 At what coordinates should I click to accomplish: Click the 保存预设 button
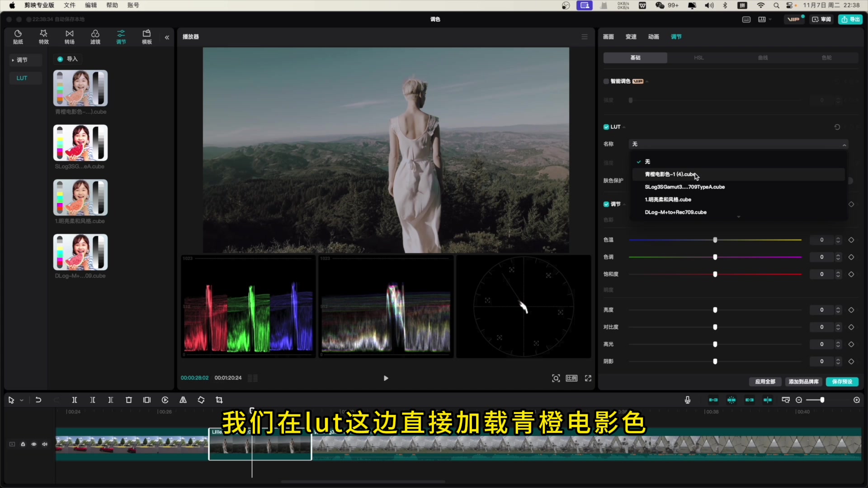pyautogui.click(x=842, y=382)
